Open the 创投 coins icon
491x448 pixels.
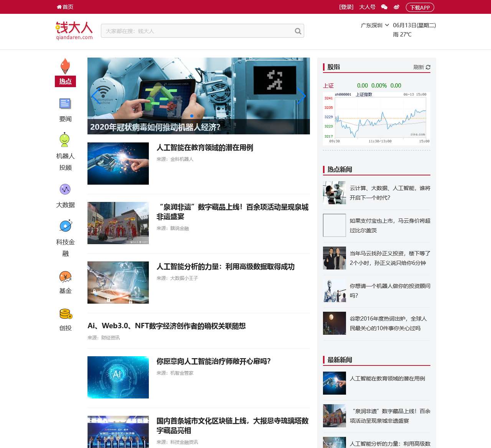[x=66, y=314]
